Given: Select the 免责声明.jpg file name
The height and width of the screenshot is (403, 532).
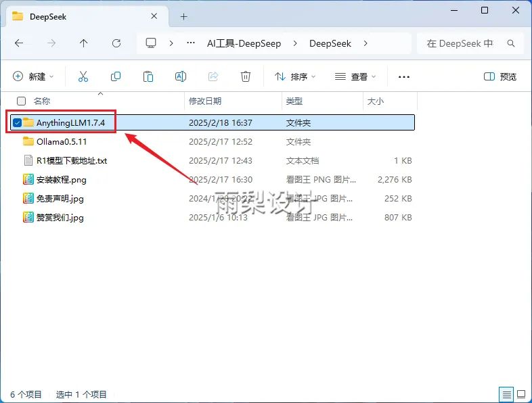Looking at the screenshot, I should (x=60, y=199).
